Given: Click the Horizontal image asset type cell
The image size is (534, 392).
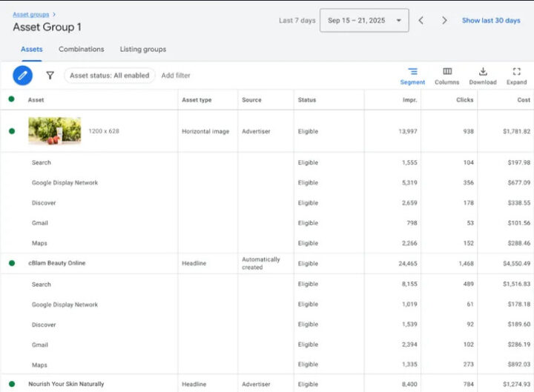Looking at the screenshot, I should 205,131.
